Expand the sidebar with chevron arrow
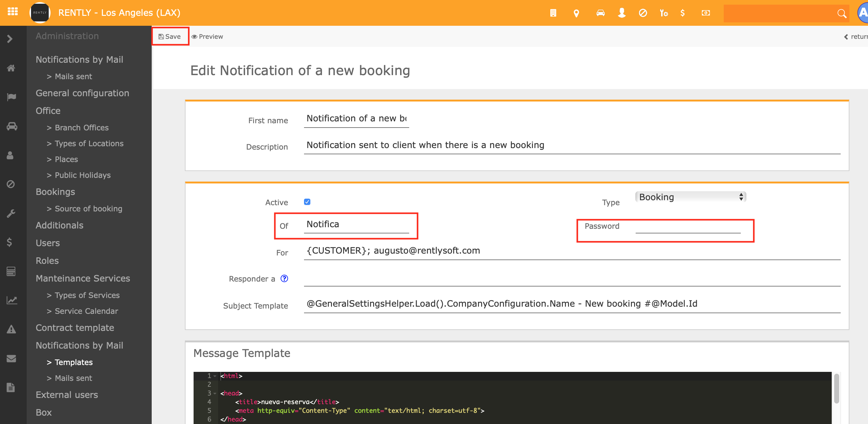The image size is (868, 424). (x=10, y=39)
